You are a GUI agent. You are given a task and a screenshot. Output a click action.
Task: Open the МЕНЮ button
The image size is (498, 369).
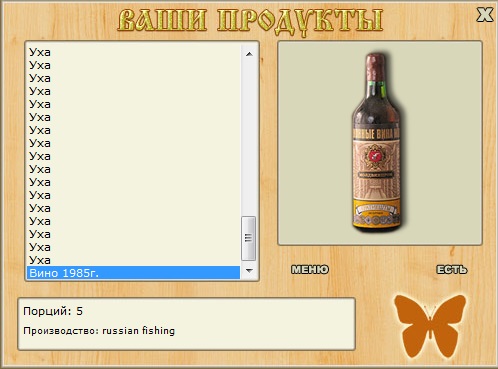pyautogui.click(x=310, y=269)
